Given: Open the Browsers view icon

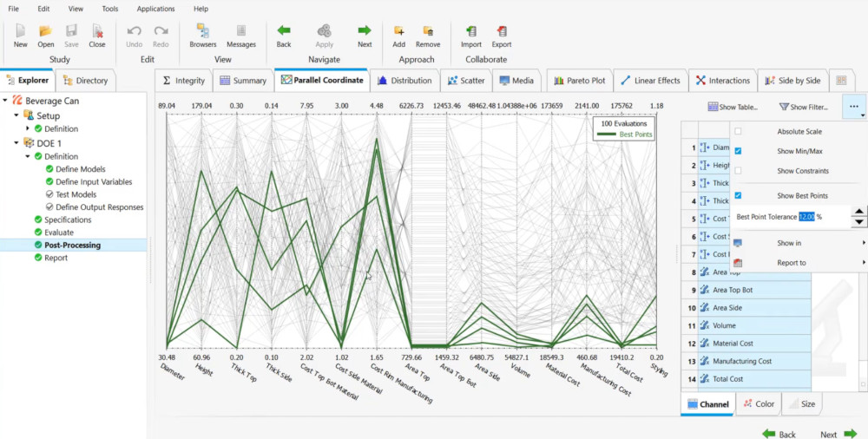Looking at the screenshot, I should pyautogui.click(x=202, y=31).
